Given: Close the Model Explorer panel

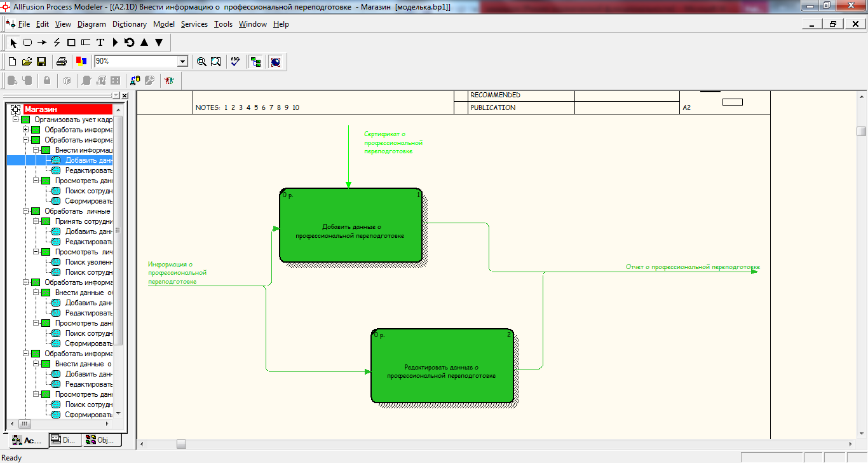Looking at the screenshot, I should click(125, 95).
